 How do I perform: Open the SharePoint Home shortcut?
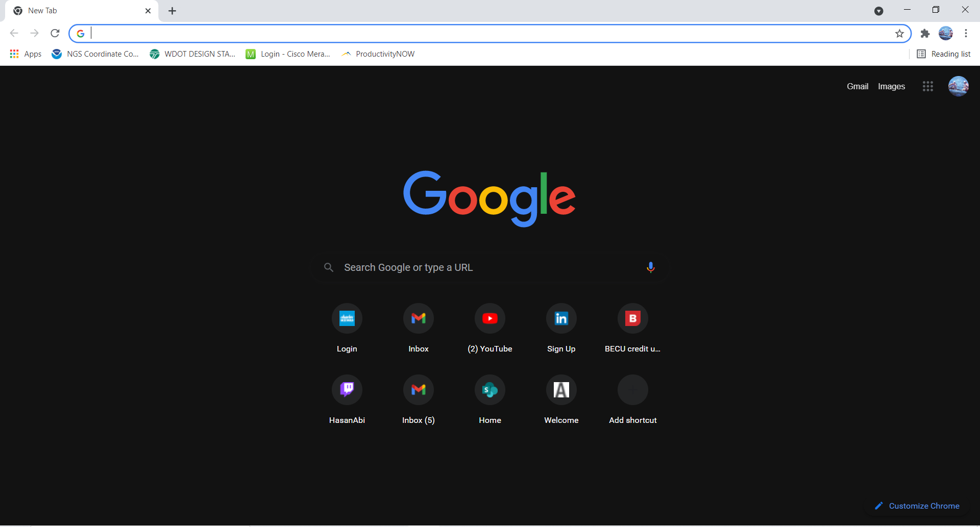[490, 400]
